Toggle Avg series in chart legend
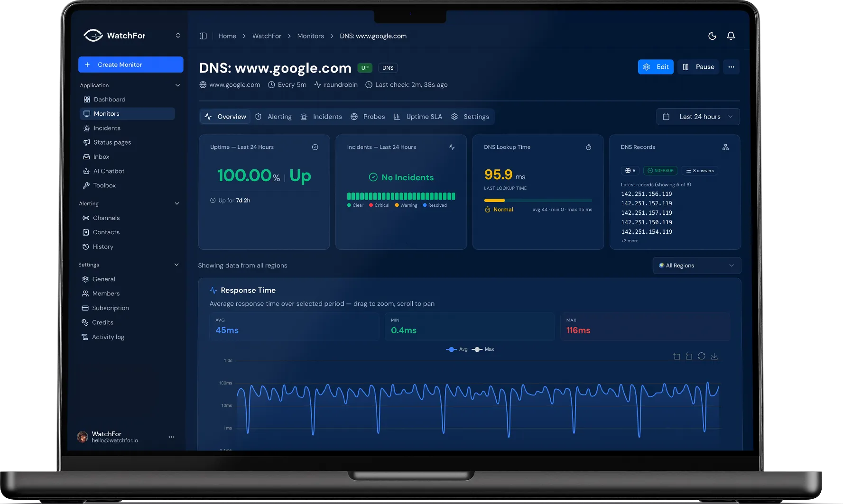The height and width of the screenshot is (504, 843). click(x=457, y=349)
